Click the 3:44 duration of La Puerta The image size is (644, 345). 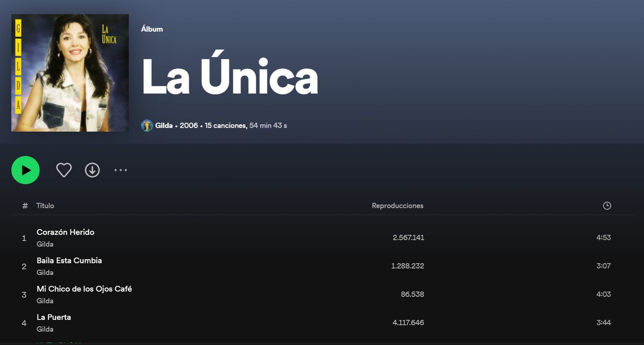pos(603,323)
